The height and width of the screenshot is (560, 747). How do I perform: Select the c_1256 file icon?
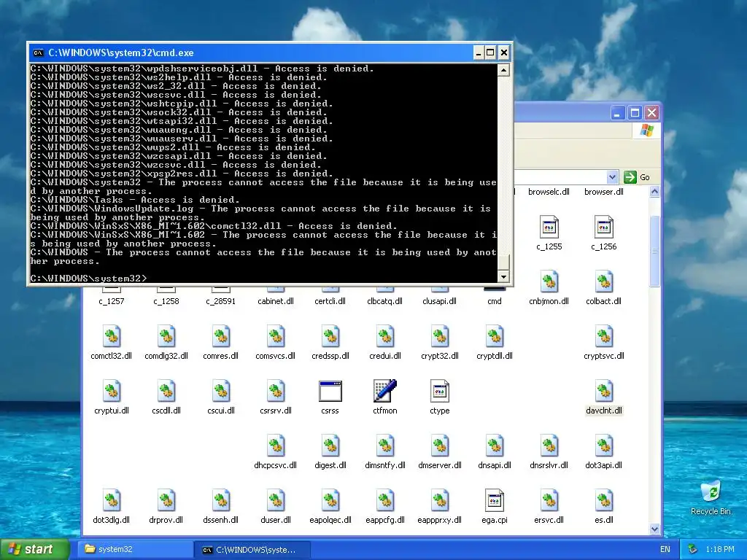point(604,227)
